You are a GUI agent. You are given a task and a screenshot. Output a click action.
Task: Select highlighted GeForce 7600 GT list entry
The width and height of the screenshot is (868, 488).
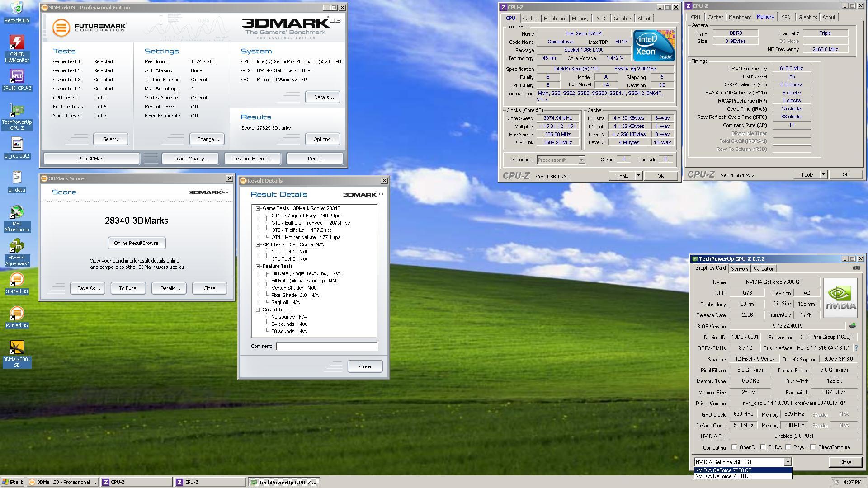[x=743, y=470]
